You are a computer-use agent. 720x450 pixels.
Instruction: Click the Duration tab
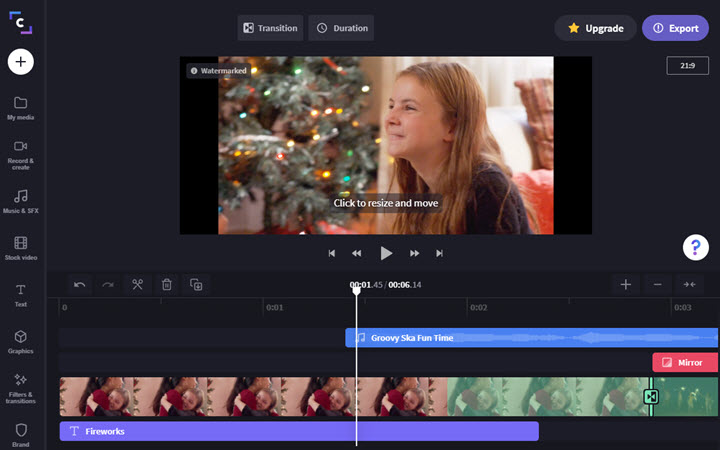point(341,28)
